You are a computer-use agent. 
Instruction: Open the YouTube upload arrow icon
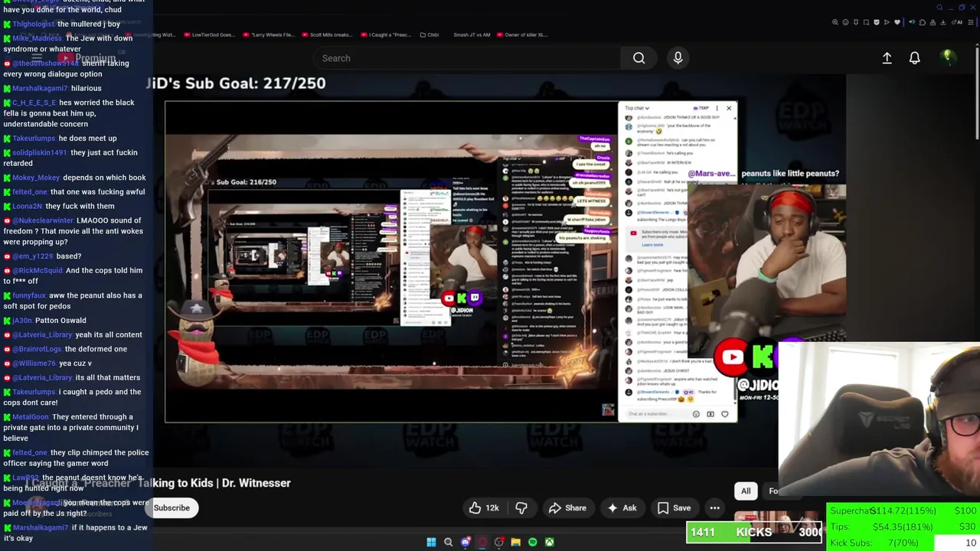(x=887, y=58)
